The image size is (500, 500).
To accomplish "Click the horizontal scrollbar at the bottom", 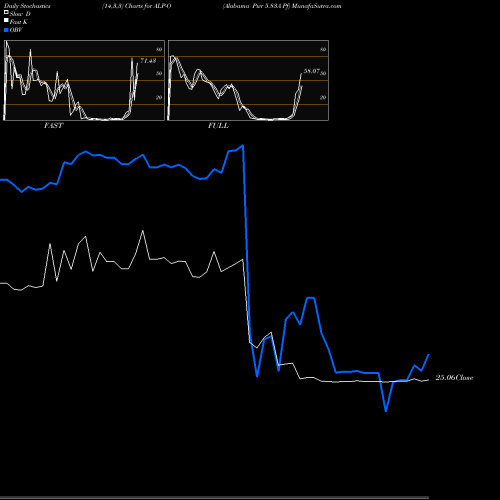I will coord(214,498).
